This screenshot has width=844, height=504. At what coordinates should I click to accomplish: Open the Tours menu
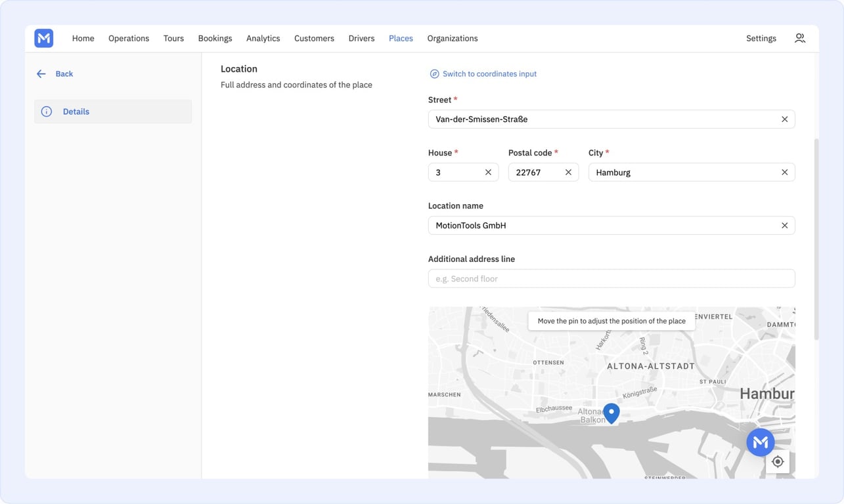click(173, 39)
